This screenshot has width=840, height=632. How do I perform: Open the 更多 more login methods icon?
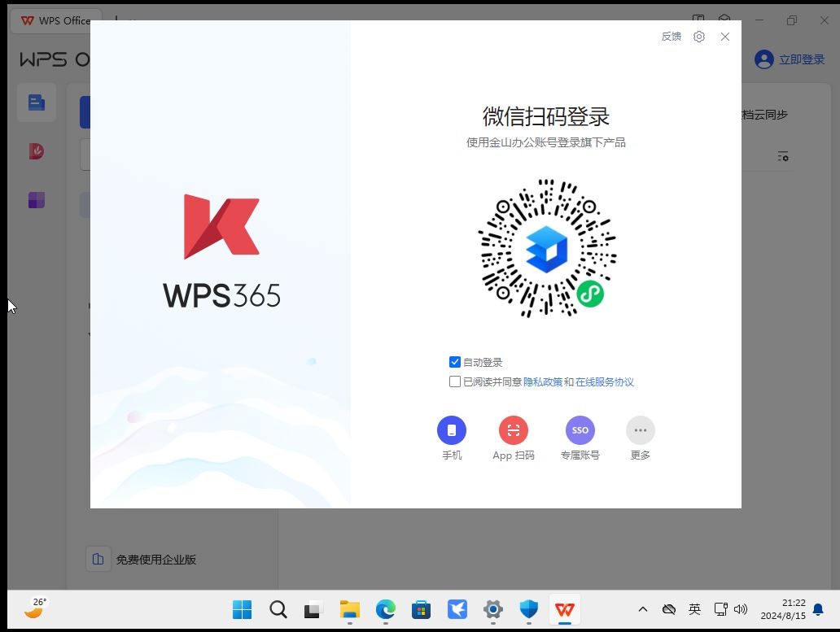(x=640, y=430)
